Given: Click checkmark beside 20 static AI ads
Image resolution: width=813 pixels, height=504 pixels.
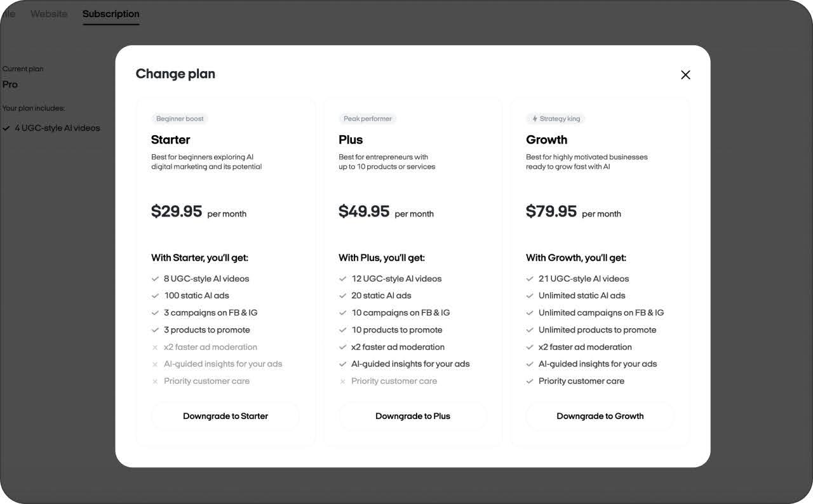Looking at the screenshot, I should [x=342, y=296].
